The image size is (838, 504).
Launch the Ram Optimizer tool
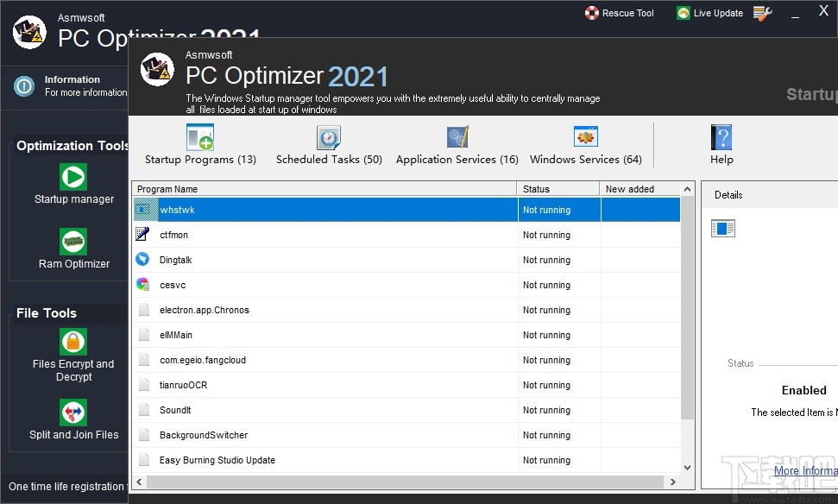[x=73, y=249]
